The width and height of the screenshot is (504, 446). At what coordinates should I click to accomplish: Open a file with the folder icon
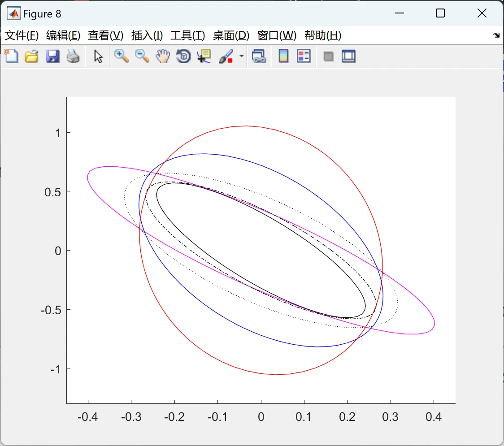31,56
